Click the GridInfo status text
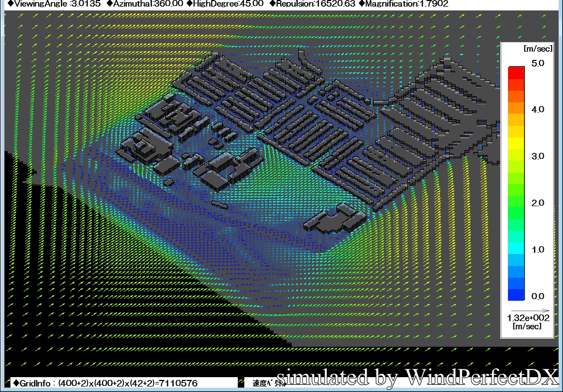The height and width of the screenshot is (392, 563). click(105, 383)
